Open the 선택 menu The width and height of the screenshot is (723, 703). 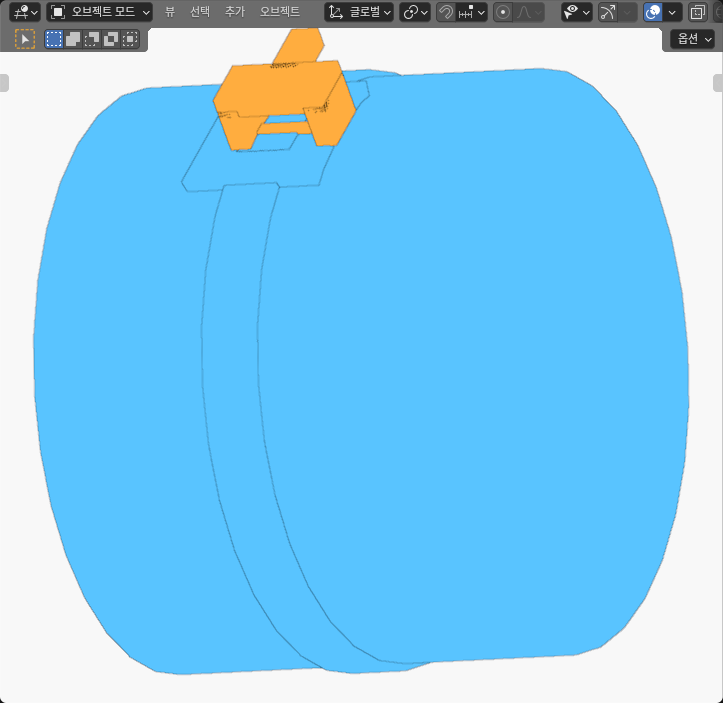pos(200,12)
